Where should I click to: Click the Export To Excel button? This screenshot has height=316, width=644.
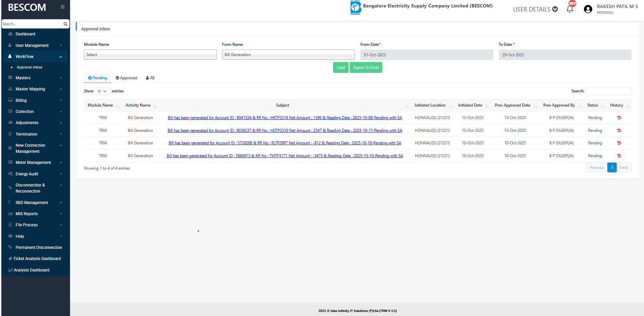point(366,67)
